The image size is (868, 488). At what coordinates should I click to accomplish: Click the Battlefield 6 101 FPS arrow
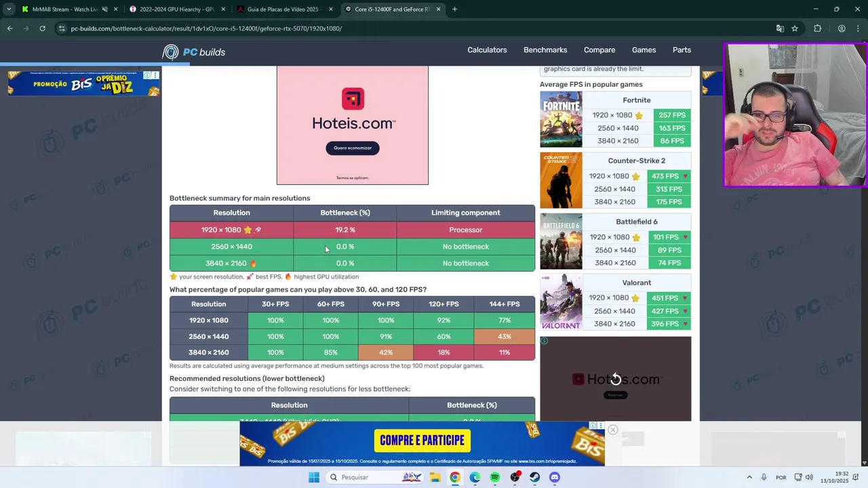point(686,237)
